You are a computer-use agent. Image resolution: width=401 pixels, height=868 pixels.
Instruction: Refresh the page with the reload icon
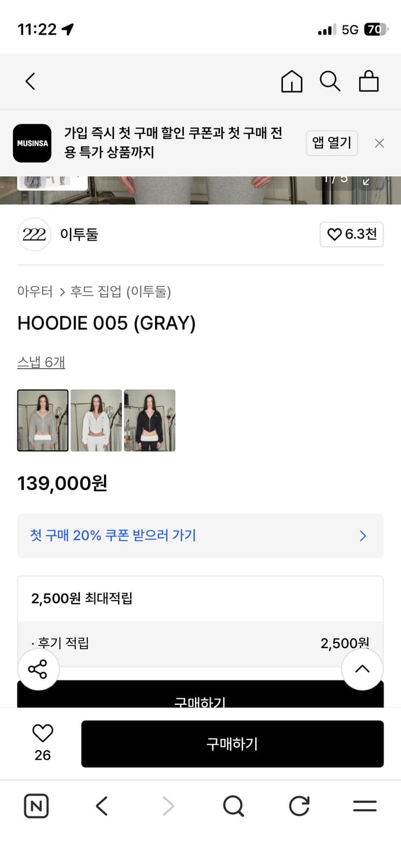tap(299, 806)
